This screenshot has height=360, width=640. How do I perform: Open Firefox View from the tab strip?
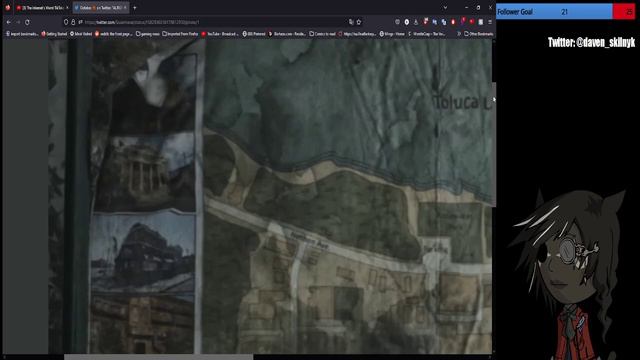(8, 7)
